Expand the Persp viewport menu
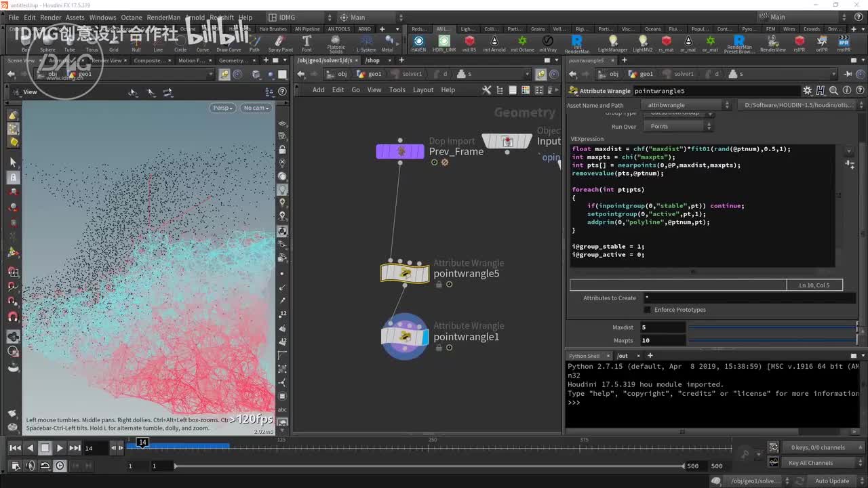Image resolution: width=868 pixels, height=488 pixels. 222,108
